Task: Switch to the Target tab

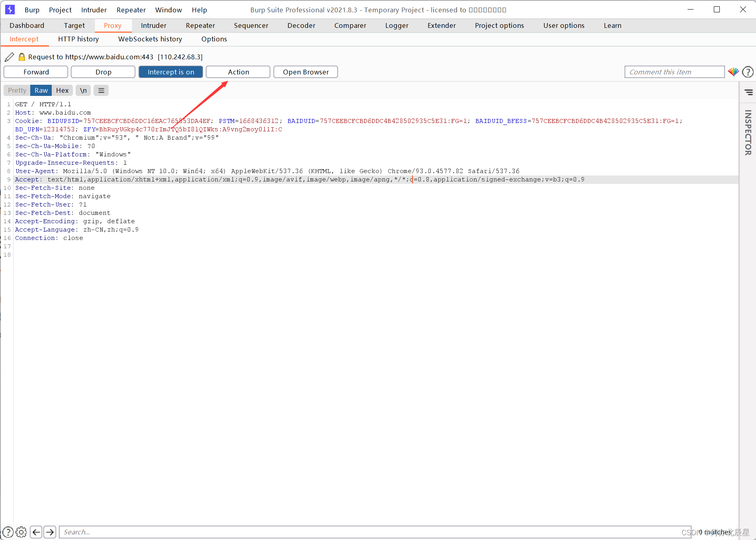Action: (x=74, y=25)
